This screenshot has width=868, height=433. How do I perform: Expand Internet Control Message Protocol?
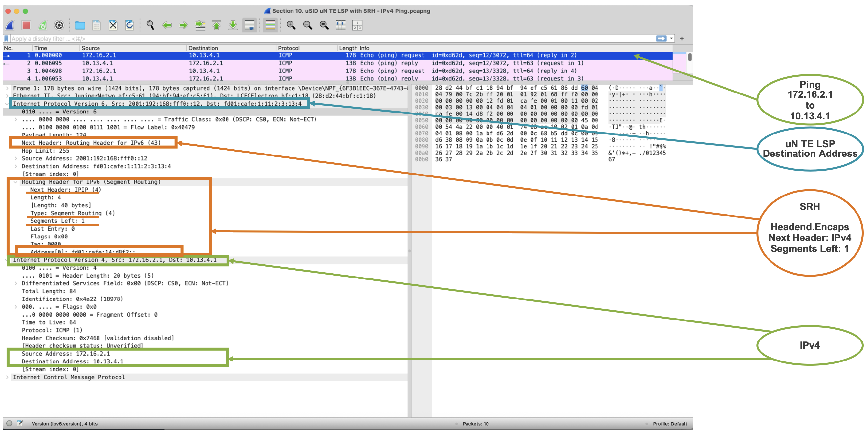[7, 378]
